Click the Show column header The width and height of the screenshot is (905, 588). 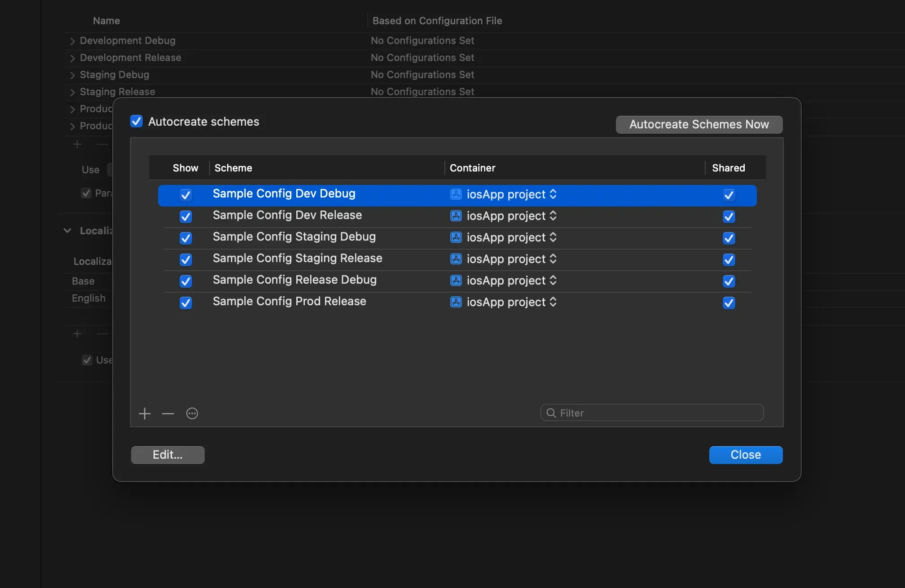point(185,168)
